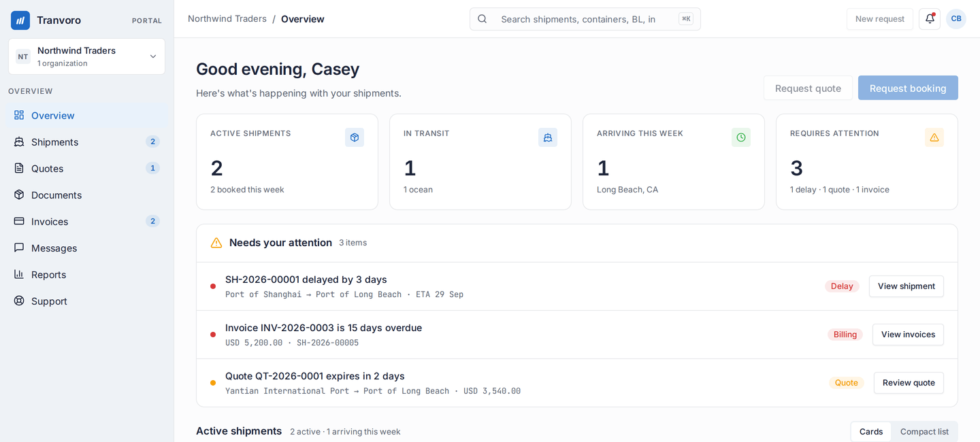This screenshot has width=980, height=442.
Task: Click the Active Shipments stat card
Action: click(287, 162)
